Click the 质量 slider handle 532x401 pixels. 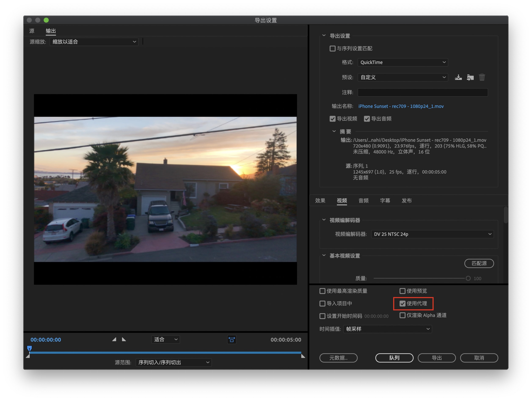468,278
